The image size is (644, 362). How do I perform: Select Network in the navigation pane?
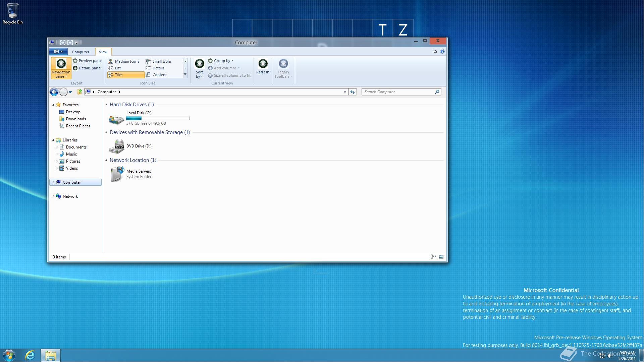coord(70,196)
